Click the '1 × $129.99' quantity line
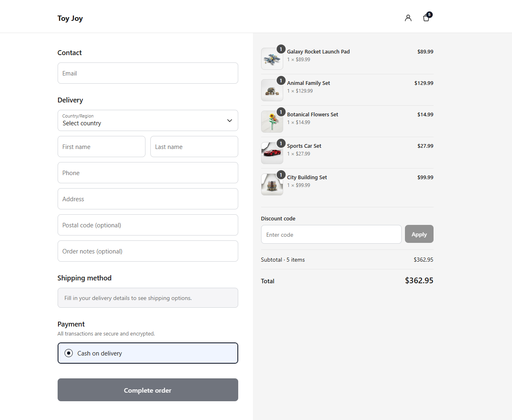Screen dimensions: 512x420 (300, 91)
